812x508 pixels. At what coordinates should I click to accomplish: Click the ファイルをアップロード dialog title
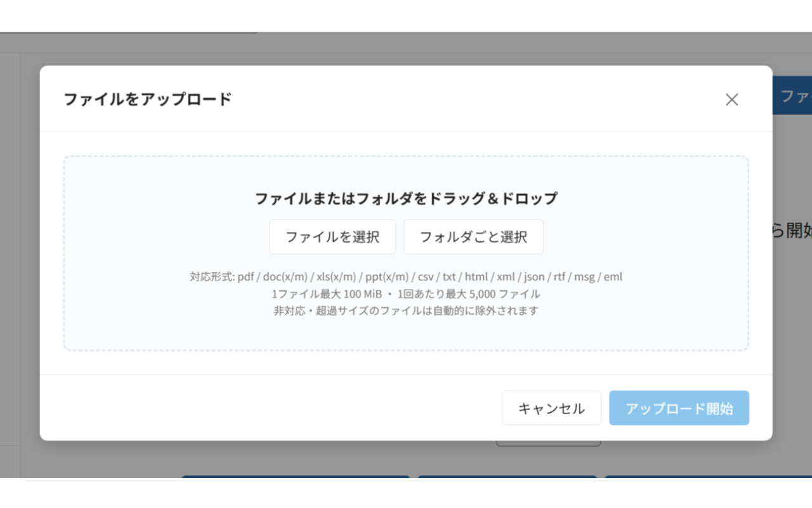[x=148, y=99]
